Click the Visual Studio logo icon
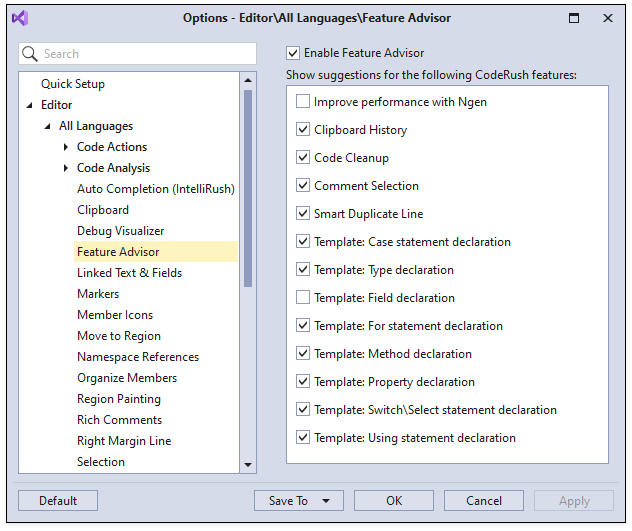 coord(20,18)
